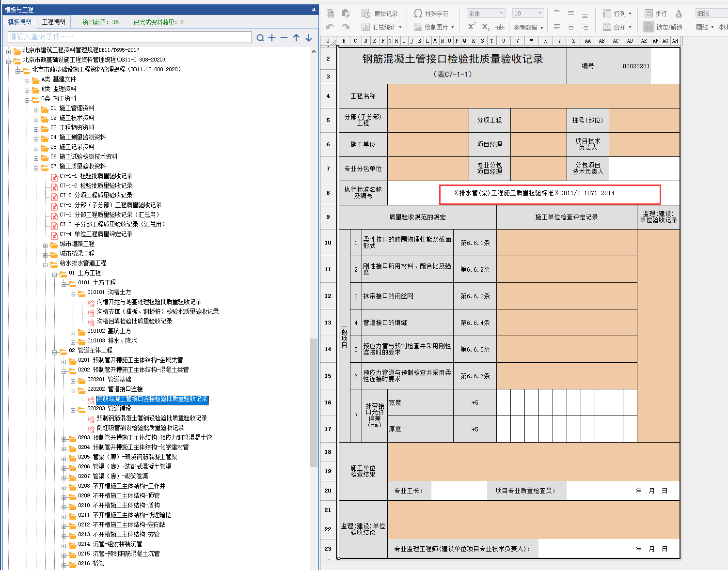Click the underlined A font style icon
The width and height of the screenshot is (728, 570).
pyautogui.click(x=679, y=14)
